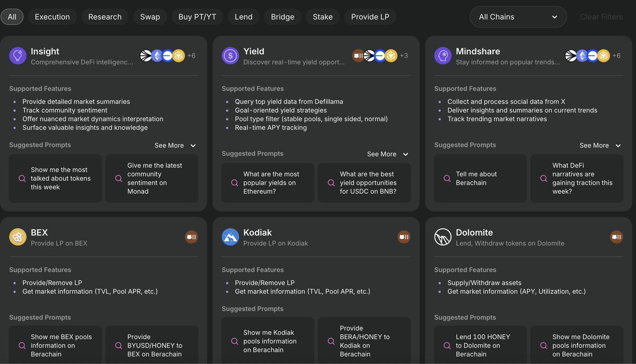Choose prompt 'most popular yields on Ethereum'

[x=268, y=183]
